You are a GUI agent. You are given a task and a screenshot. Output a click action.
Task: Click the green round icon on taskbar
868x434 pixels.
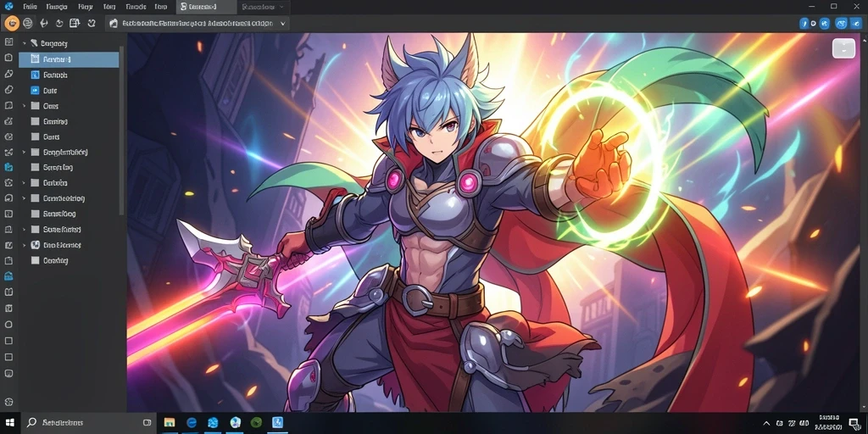click(x=256, y=423)
